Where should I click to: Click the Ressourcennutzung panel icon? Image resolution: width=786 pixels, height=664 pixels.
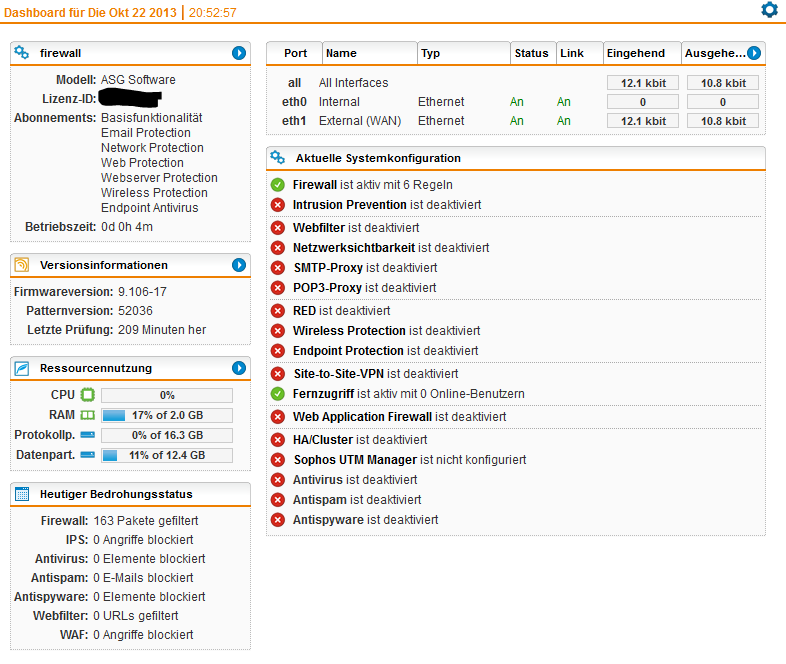tap(23, 368)
